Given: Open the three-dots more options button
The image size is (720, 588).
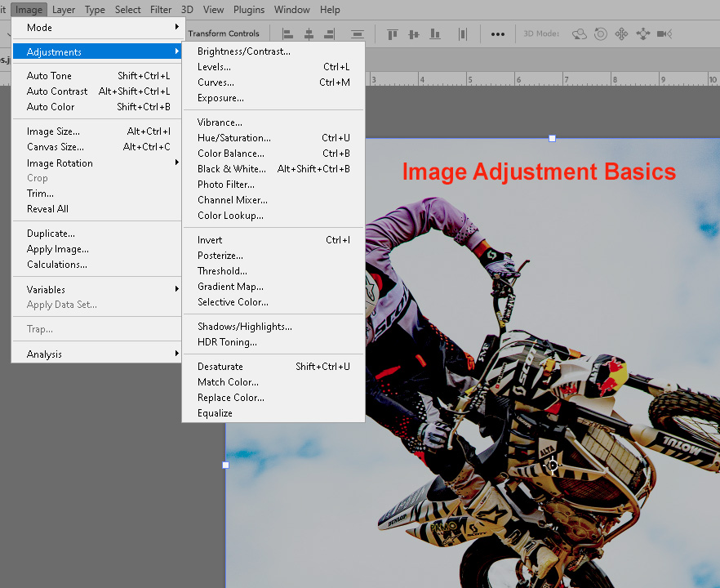Looking at the screenshot, I should pyautogui.click(x=497, y=34).
